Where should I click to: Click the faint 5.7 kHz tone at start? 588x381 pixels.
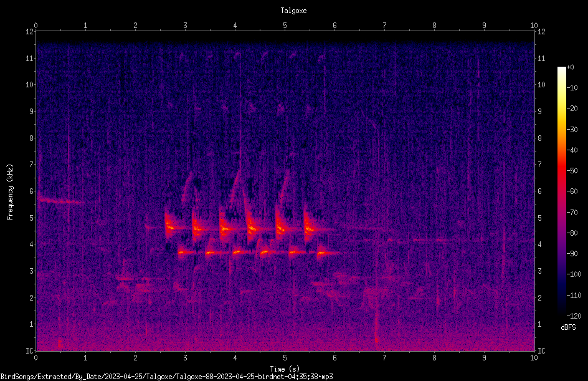[x=60, y=201]
